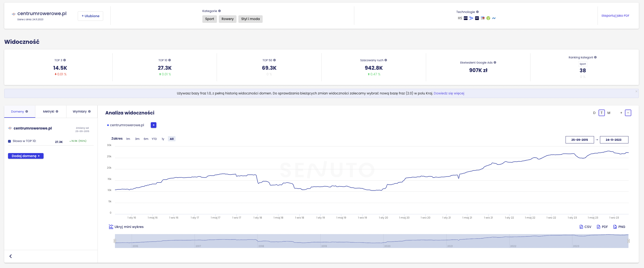
Task: Export chart as PDF file
Action: (x=602, y=227)
